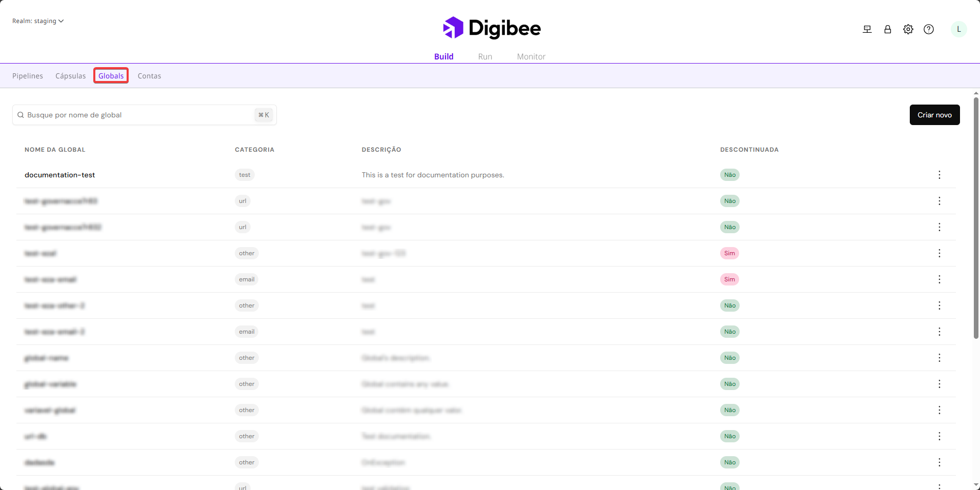Open the Pipelines section

pyautogui.click(x=28, y=76)
